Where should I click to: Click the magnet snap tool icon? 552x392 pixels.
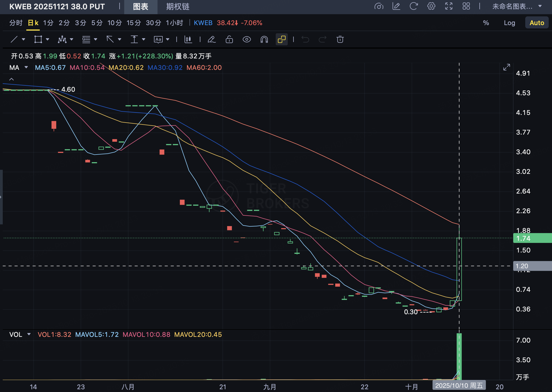tap(264, 40)
